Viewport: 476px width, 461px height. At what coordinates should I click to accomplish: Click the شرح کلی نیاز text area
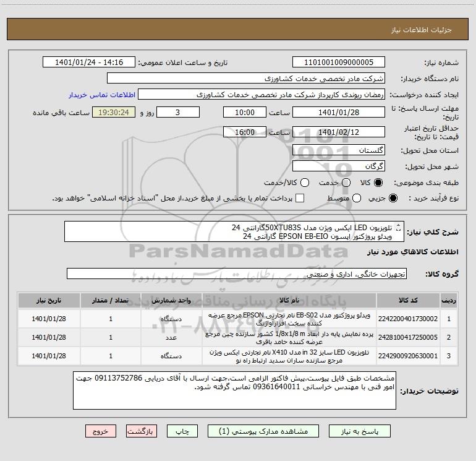234,231
